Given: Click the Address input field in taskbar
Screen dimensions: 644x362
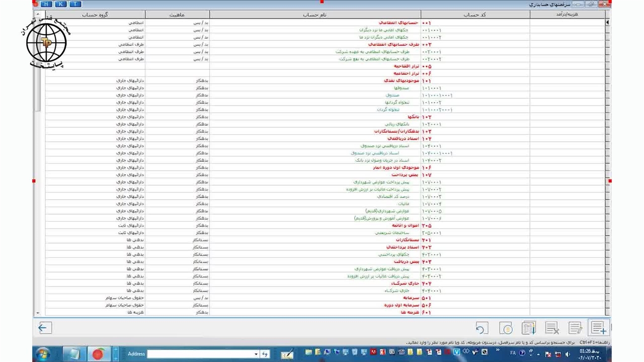Looking at the screenshot, I should click(200, 354).
